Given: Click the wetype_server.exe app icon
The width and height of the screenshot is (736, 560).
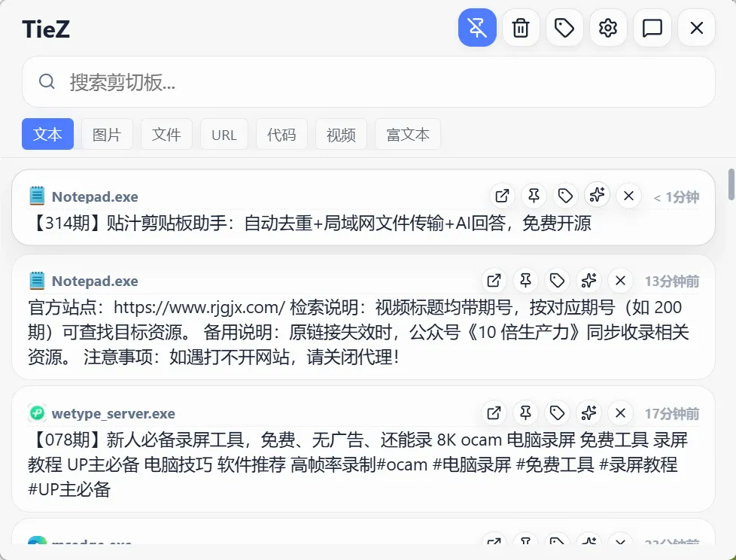Looking at the screenshot, I should click(x=37, y=413).
